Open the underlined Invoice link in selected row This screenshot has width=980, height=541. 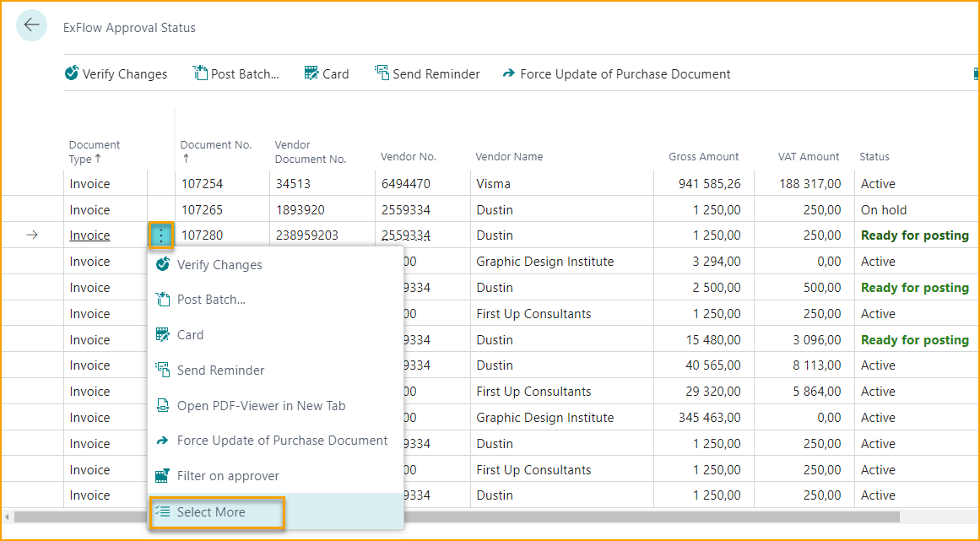(x=89, y=235)
